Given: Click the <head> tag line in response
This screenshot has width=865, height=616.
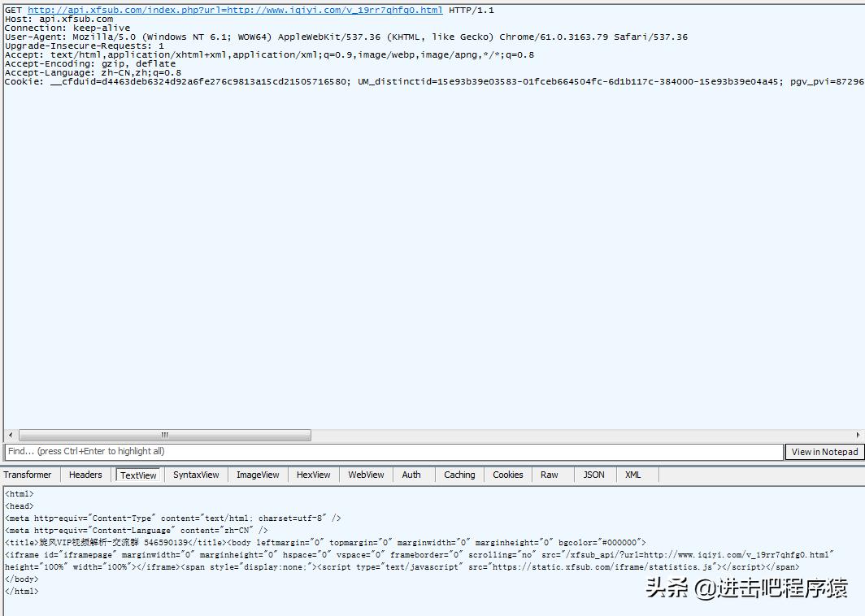Looking at the screenshot, I should pyautogui.click(x=20, y=505).
